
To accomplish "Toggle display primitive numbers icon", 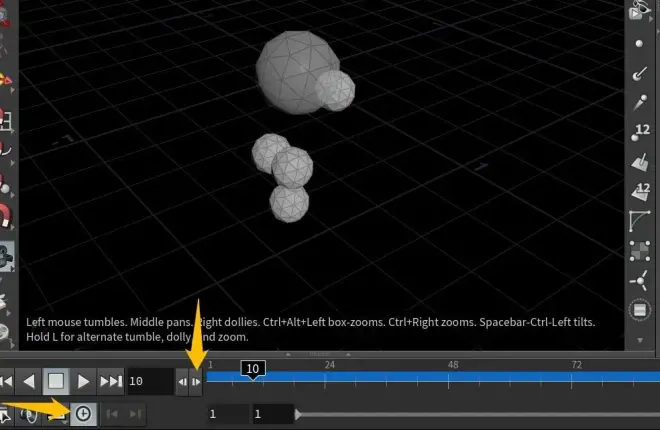I will (640, 191).
